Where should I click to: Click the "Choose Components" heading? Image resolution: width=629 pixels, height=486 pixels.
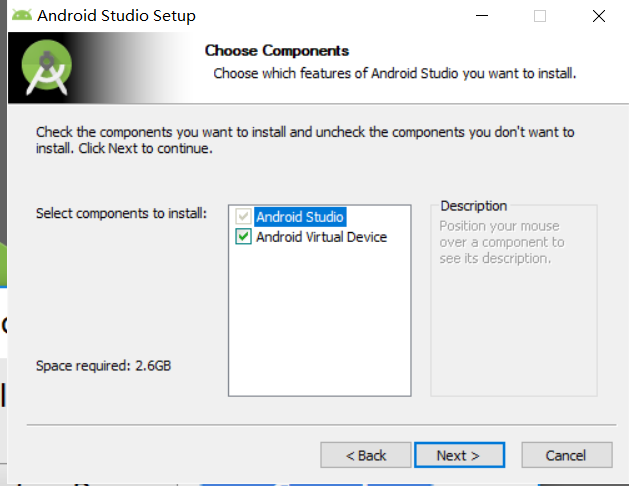[277, 50]
